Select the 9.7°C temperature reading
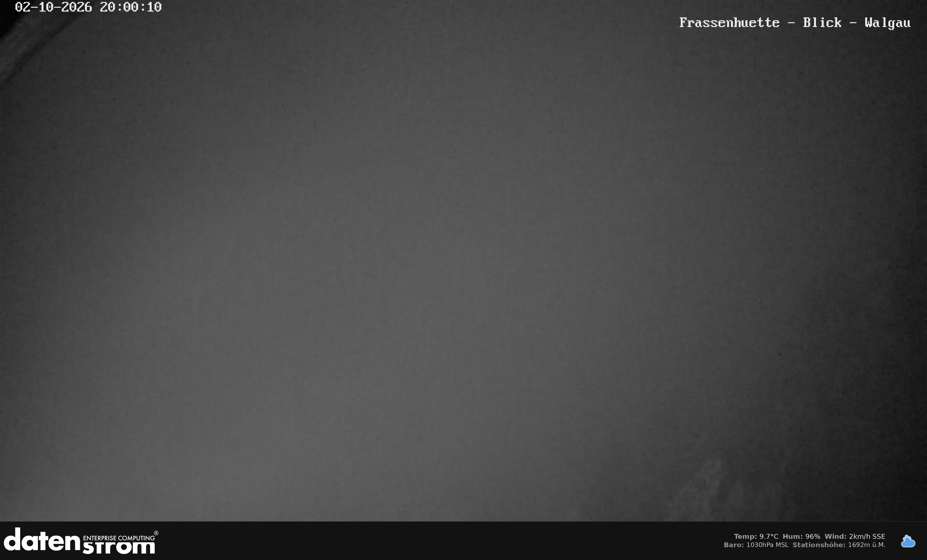 (769, 536)
